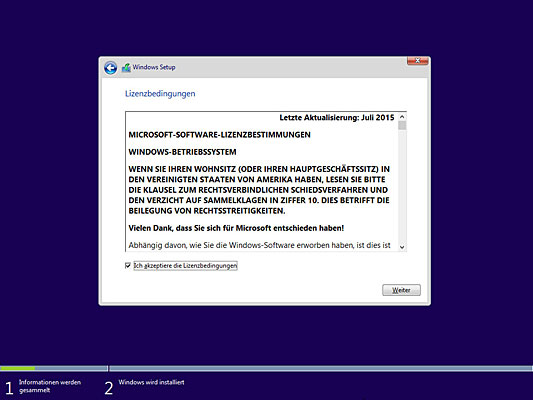The height and width of the screenshot is (400, 533).
Task: Go back with the blue arrow button
Action: pyautogui.click(x=110, y=68)
